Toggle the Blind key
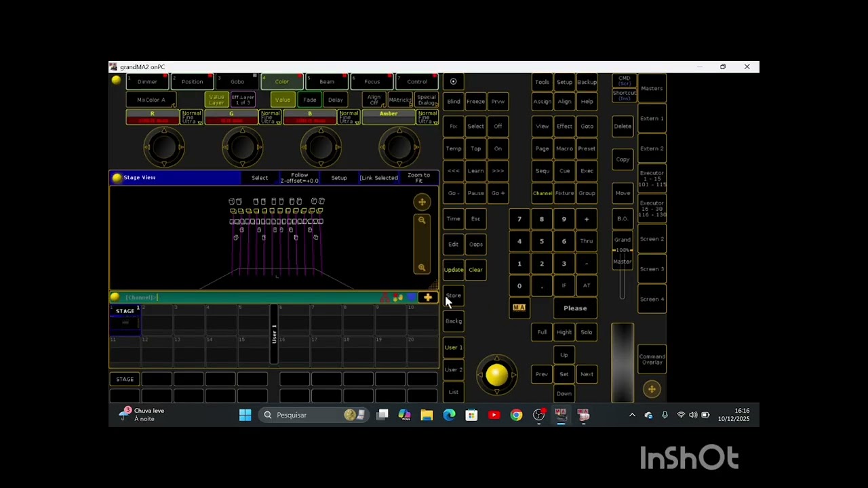 pyautogui.click(x=453, y=102)
